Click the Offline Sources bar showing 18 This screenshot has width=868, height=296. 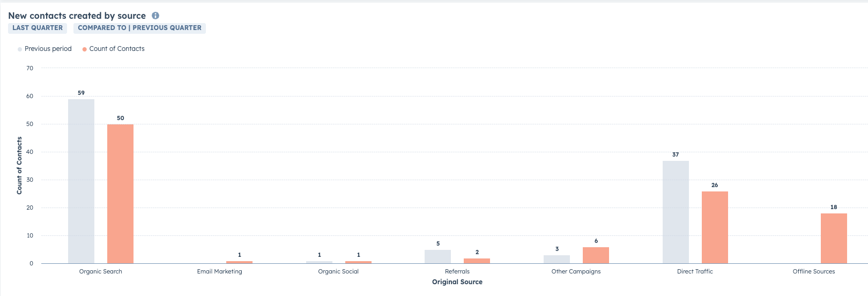tap(834, 238)
